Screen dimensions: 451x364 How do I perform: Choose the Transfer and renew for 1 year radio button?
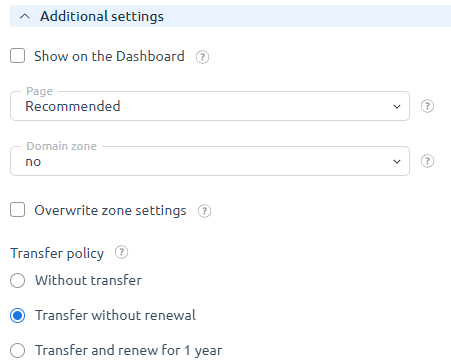(17, 350)
